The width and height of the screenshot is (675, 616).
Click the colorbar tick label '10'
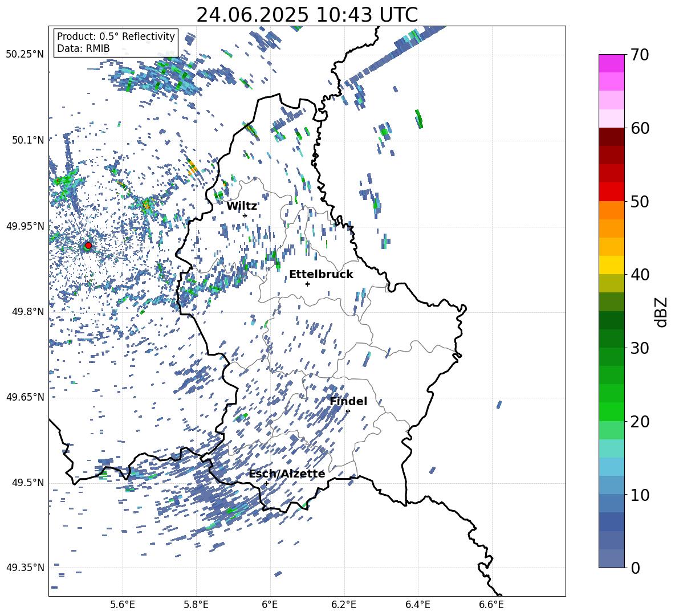pos(639,495)
